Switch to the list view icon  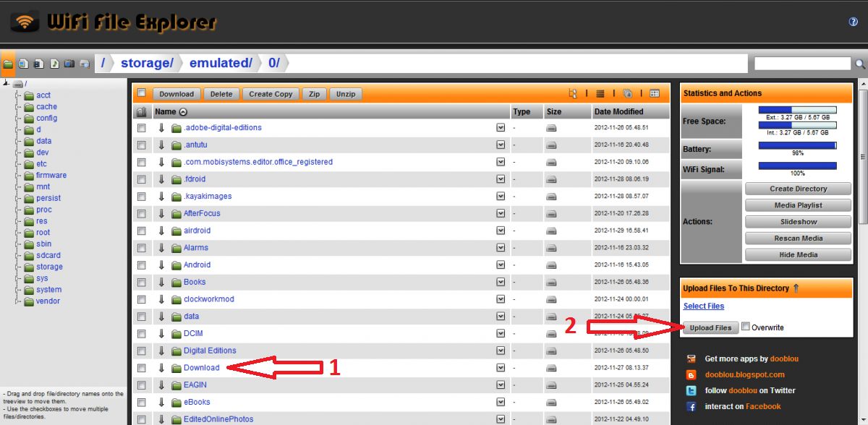click(600, 94)
